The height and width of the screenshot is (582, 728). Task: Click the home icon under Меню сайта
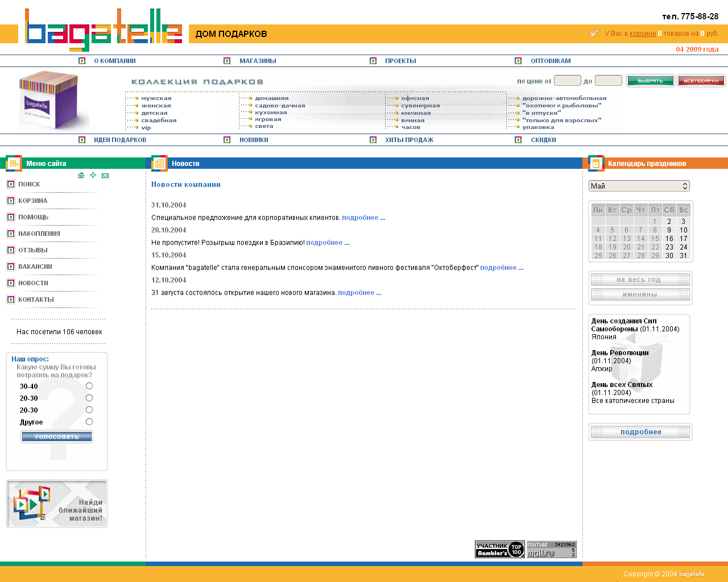(81, 175)
